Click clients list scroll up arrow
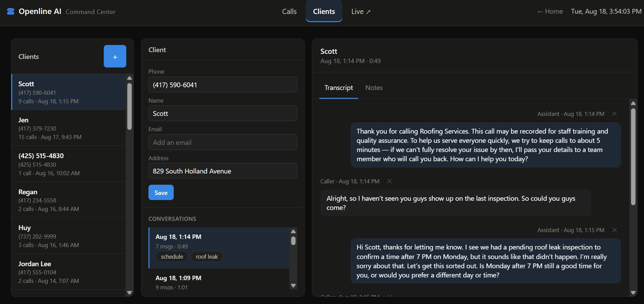This screenshot has width=644, height=304. click(x=129, y=78)
